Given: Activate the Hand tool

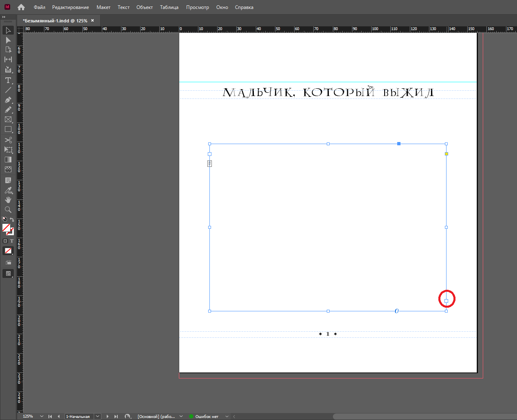Looking at the screenshot, I should pyautogui.click(x=8, y=200).
